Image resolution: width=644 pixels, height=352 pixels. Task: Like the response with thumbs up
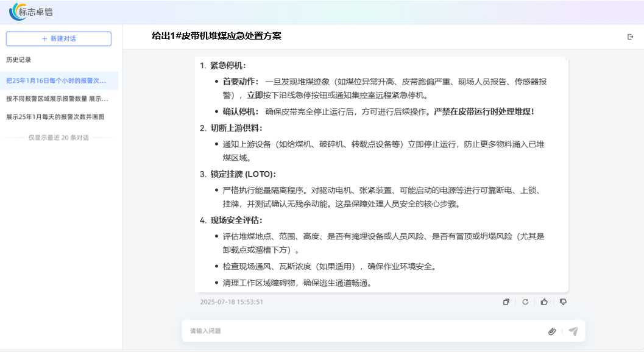[x=544, y=302]
